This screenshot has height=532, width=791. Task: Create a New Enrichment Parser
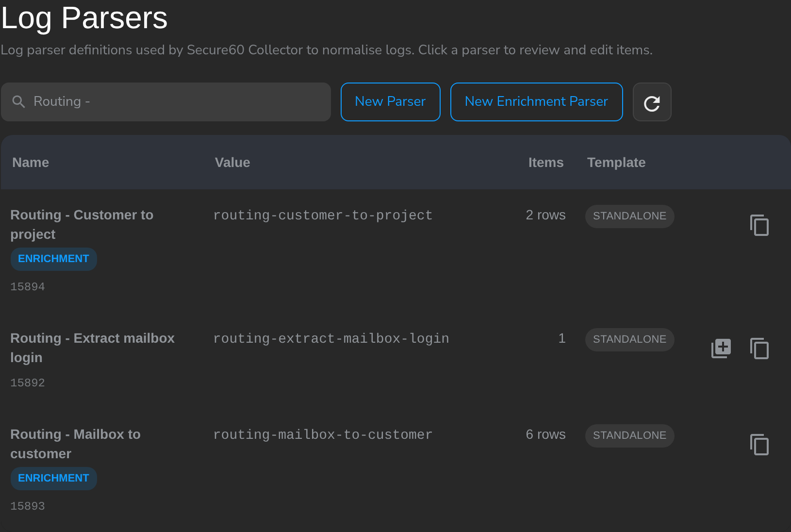pos(536,102)
